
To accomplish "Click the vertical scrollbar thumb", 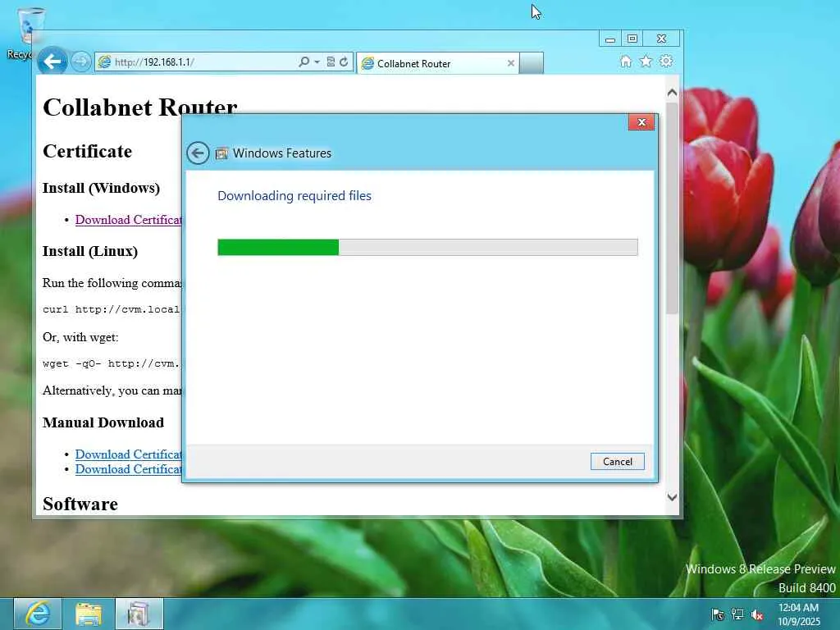I will click(673, 209).
